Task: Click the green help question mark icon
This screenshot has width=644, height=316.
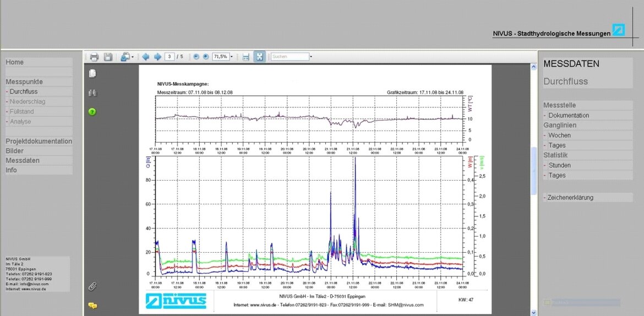Action: click(x=92, y=112)
